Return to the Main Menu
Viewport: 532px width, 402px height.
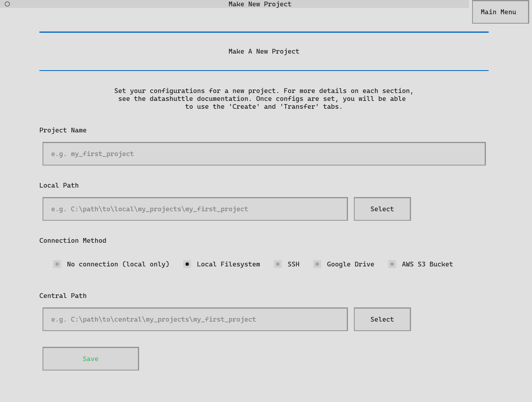click(500, 12)
